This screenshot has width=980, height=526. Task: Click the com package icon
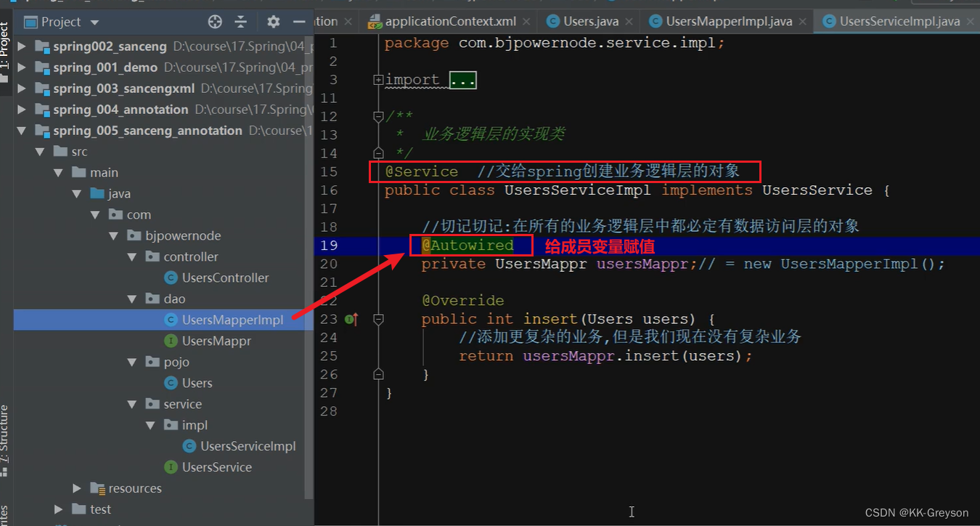115,215
